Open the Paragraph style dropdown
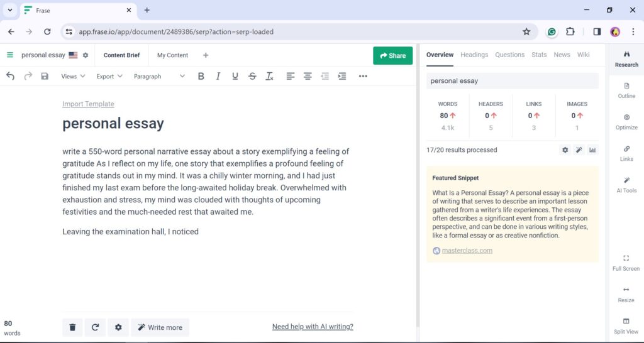 (159, 76)
